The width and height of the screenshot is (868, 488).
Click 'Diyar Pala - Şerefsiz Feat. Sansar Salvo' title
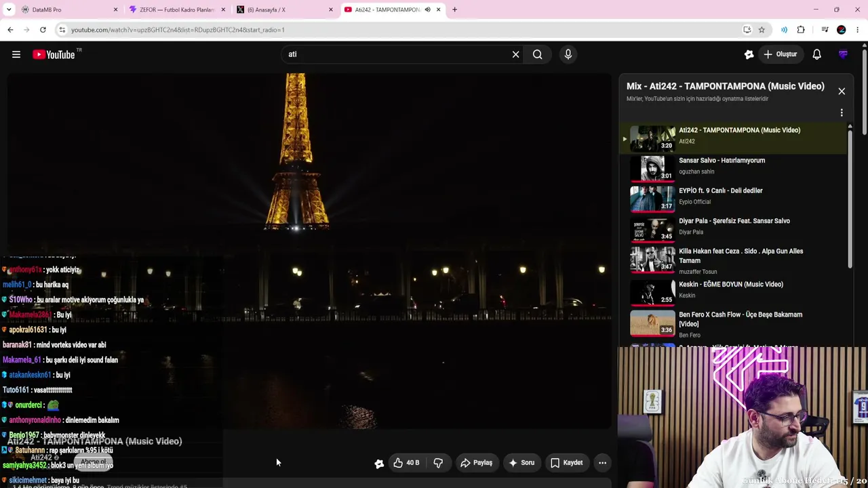click(734, 221)
